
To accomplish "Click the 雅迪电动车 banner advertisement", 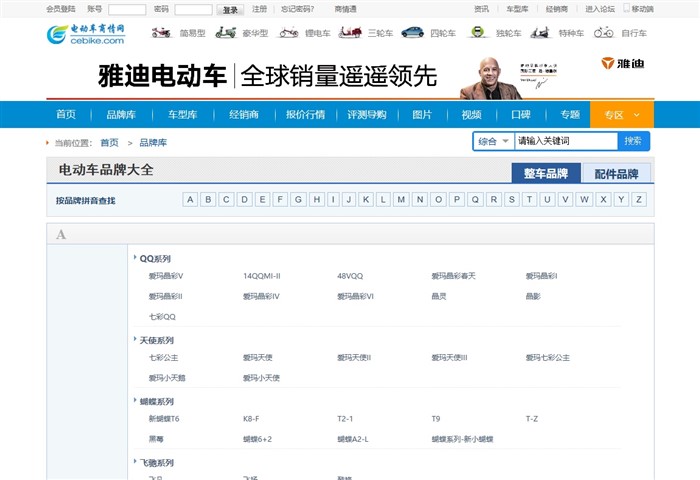I will [x=350, y=75].
